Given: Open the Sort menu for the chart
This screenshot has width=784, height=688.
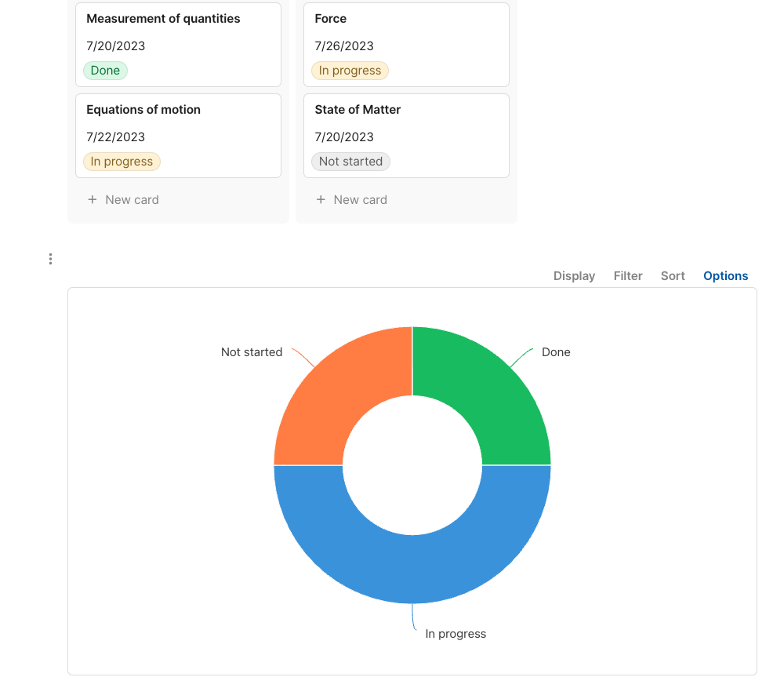Looking at the screenshot, I should coord(673,275).
